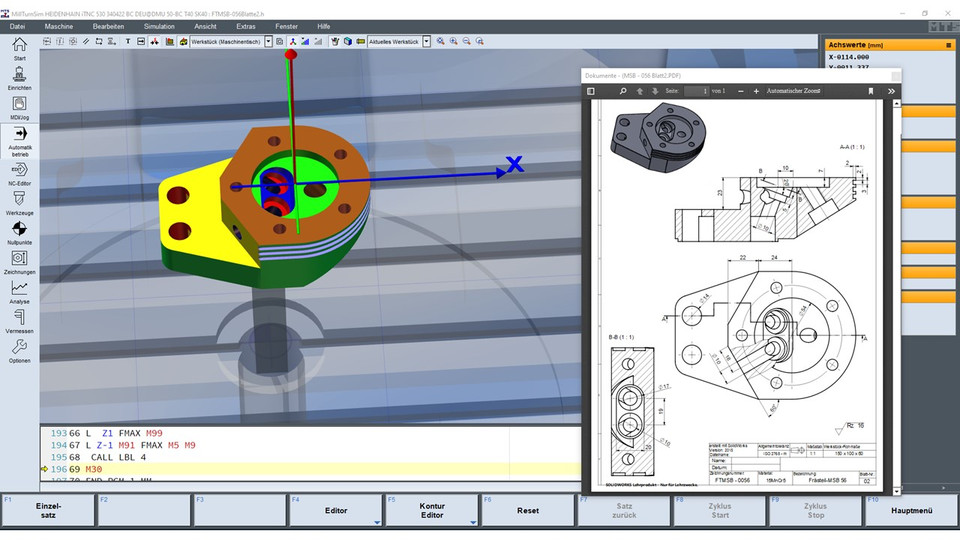Open the Aktuelles Werkstück dropdown
The width and height of the screenshot is (960, 540).
427,41
